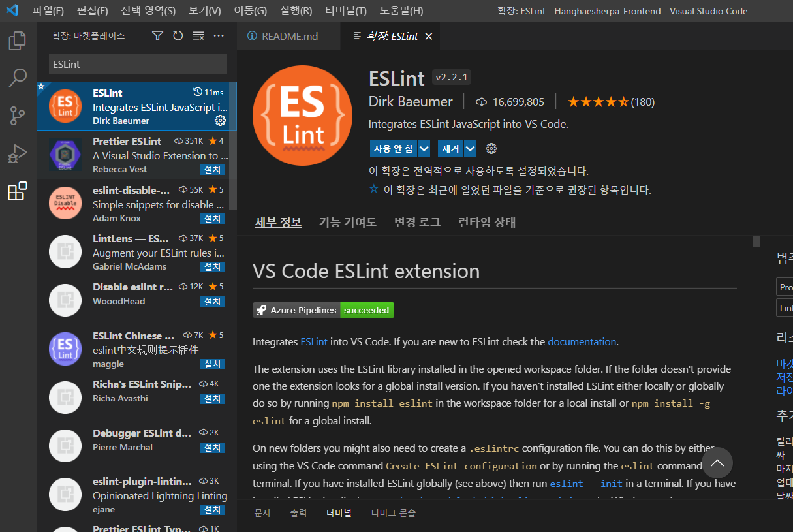This screenshot has height=532, width=793.
Task: Open the marketplace more actions (...) menu
Action: [219, 36]
